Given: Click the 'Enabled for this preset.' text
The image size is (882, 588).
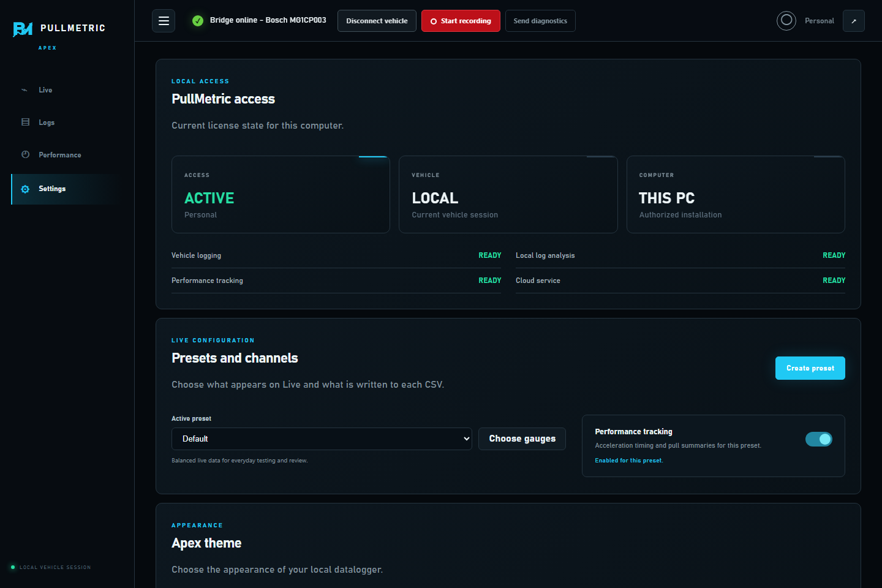Looking at the screenshot, I should (629, 461).
